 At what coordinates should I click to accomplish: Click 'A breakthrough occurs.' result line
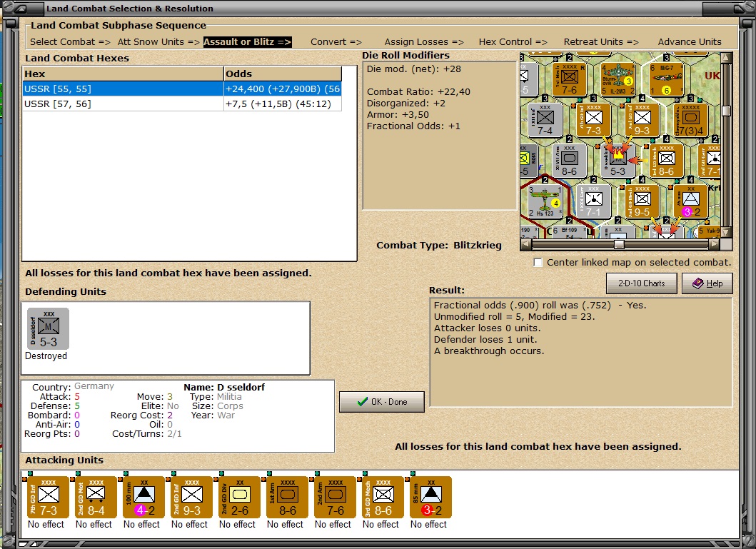[x=489, y=351]
